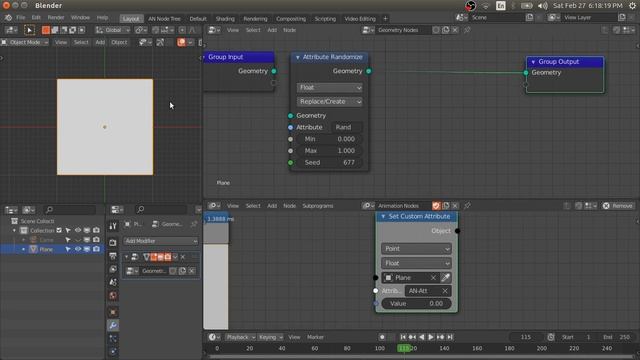Viewport: 640px width, 360px height.
Task: Play the animation forward
Action: coord(431,337)
